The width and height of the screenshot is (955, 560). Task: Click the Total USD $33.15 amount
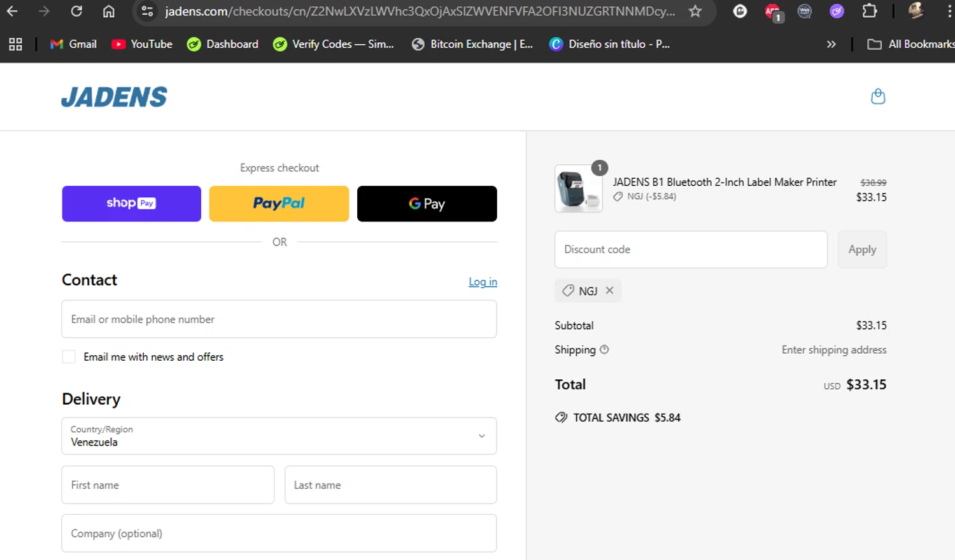point(866,384)
